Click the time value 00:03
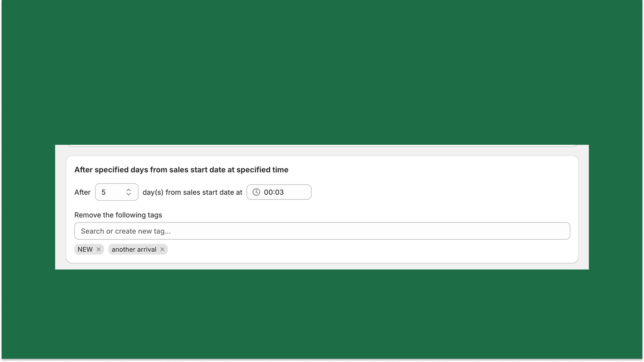Image resolution: width=644 pixels, height=362 pixels. pos(274,192)
